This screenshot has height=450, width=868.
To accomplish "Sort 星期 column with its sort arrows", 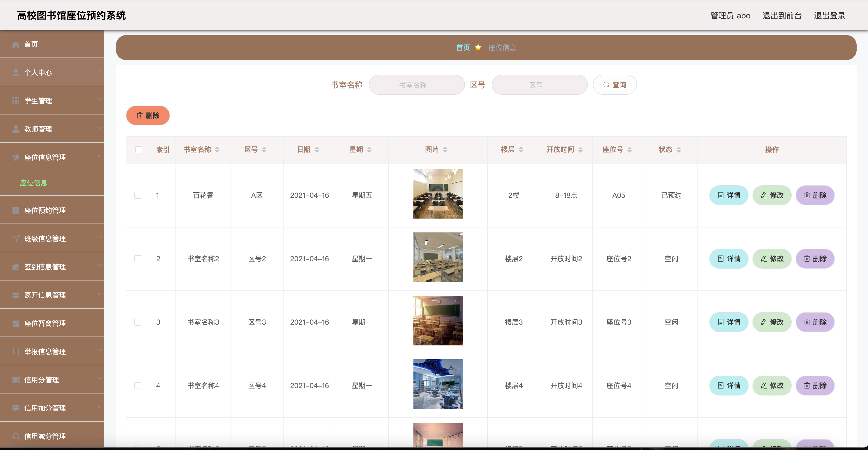I will point(369,150).
